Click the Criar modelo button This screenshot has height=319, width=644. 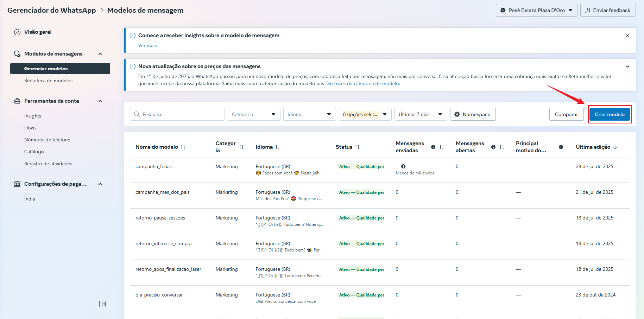610,114
